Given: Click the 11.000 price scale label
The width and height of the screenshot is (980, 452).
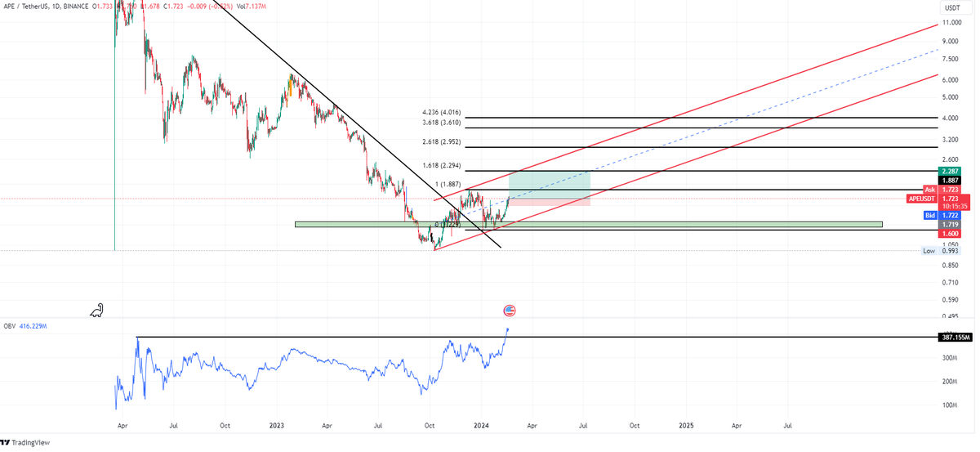Looking at the screenshot, I should coord(952,23).
